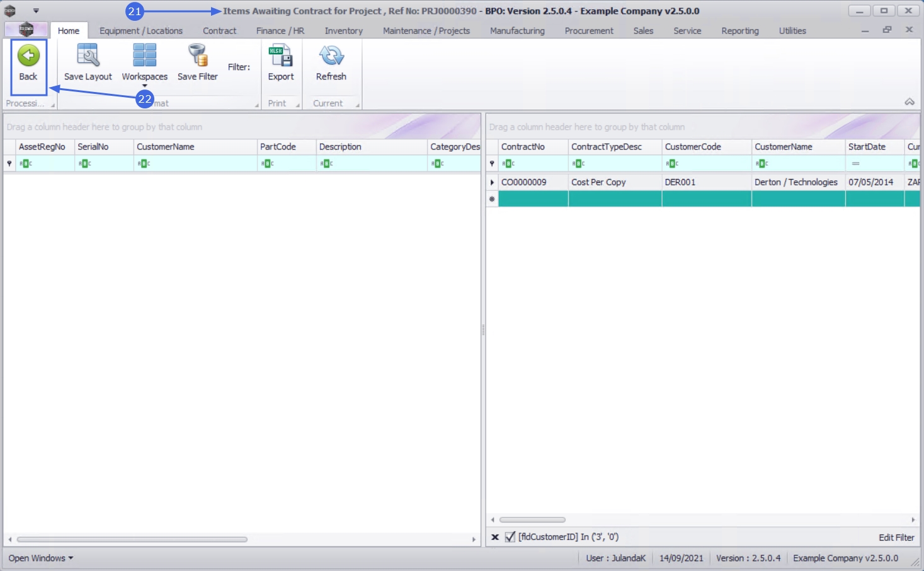
Task: Click the User : JulandaK status entry
Action: pos(616,558)
